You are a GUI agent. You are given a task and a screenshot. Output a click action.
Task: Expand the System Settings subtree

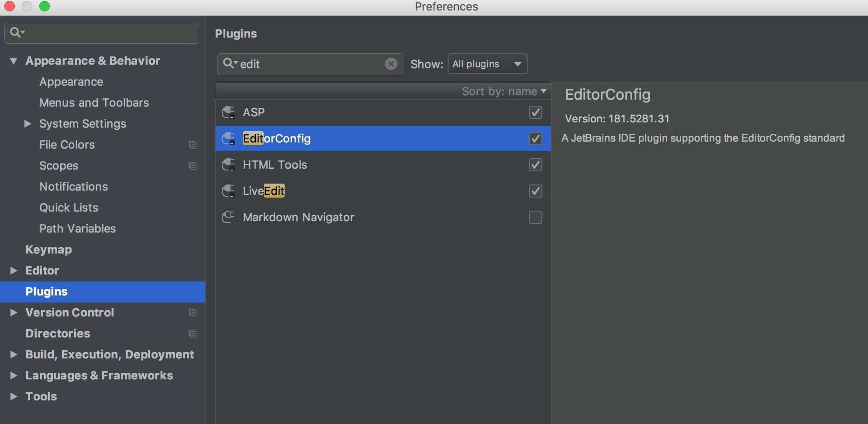click(28, 124)
